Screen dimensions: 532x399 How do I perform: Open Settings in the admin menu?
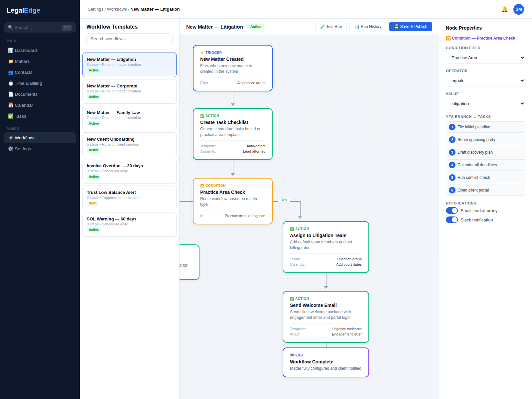pyautogui.click(x=40, y=149)
